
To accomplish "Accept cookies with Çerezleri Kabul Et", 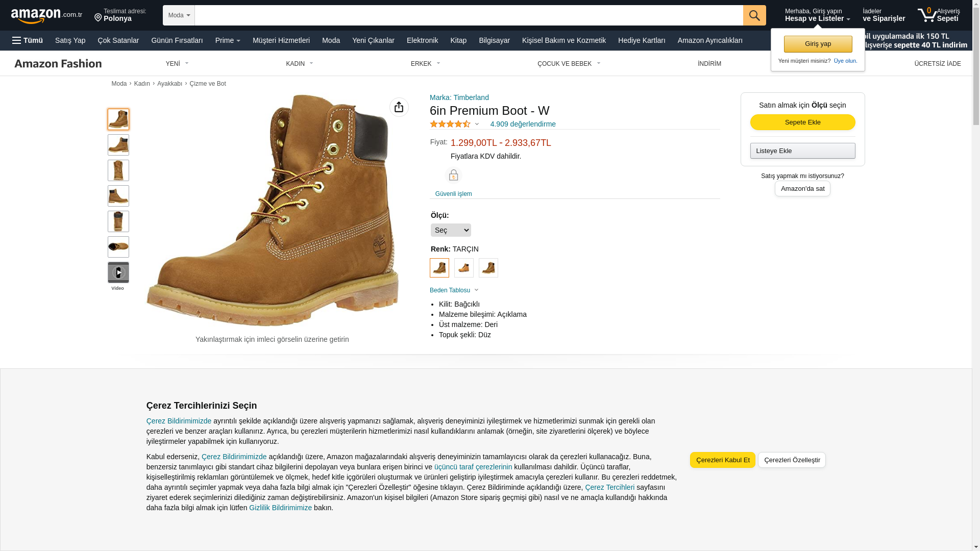I will [722, 460].
